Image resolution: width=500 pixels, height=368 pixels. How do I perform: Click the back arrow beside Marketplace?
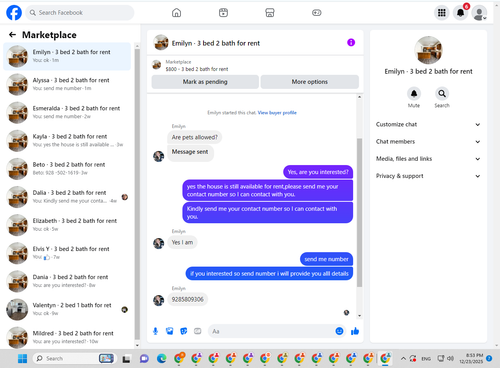click(12, 35)
